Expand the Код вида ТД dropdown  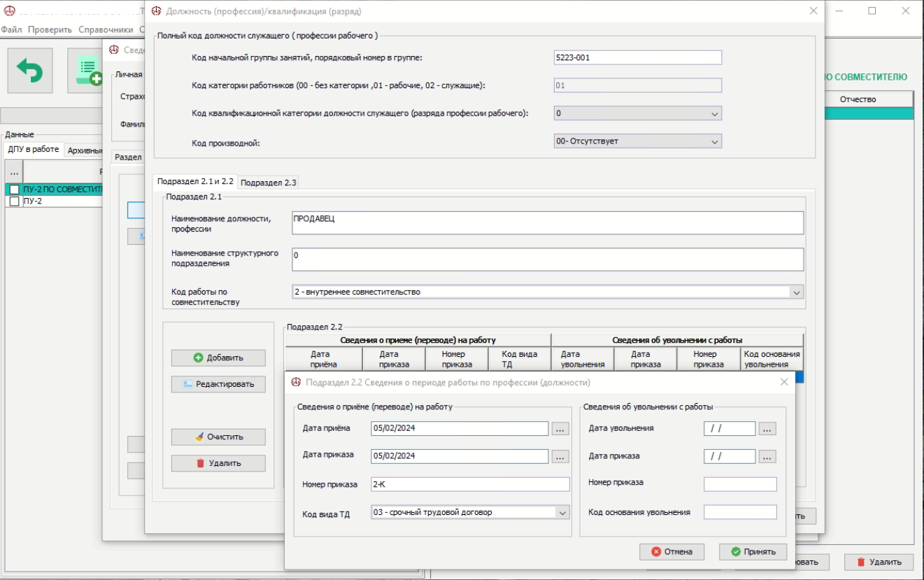(x=562, y=512)
